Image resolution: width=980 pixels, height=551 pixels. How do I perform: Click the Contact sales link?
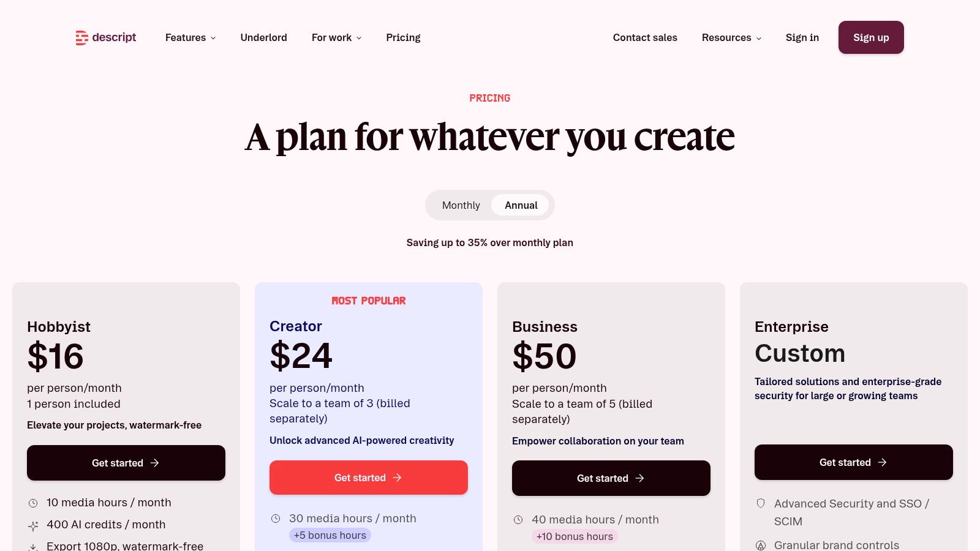(x=645, y=37)
